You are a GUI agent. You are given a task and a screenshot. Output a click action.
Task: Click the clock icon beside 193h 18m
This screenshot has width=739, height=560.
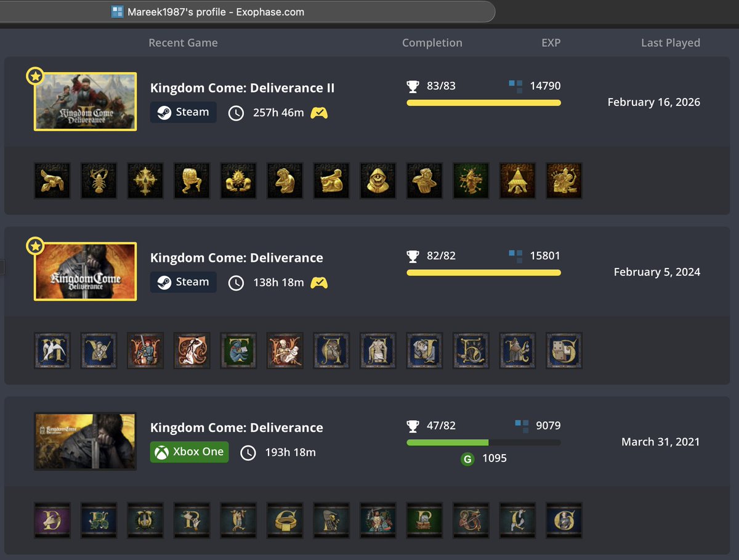[x=248, y=453]
